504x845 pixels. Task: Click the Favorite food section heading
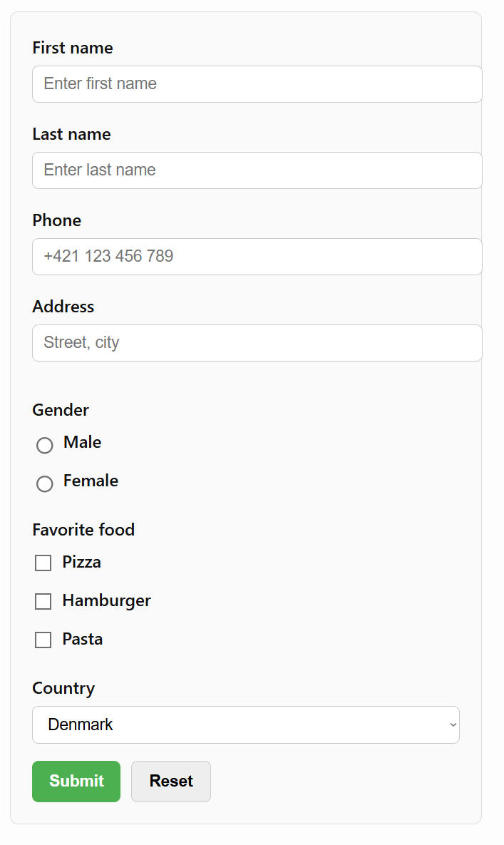click(x=83, y=530)
